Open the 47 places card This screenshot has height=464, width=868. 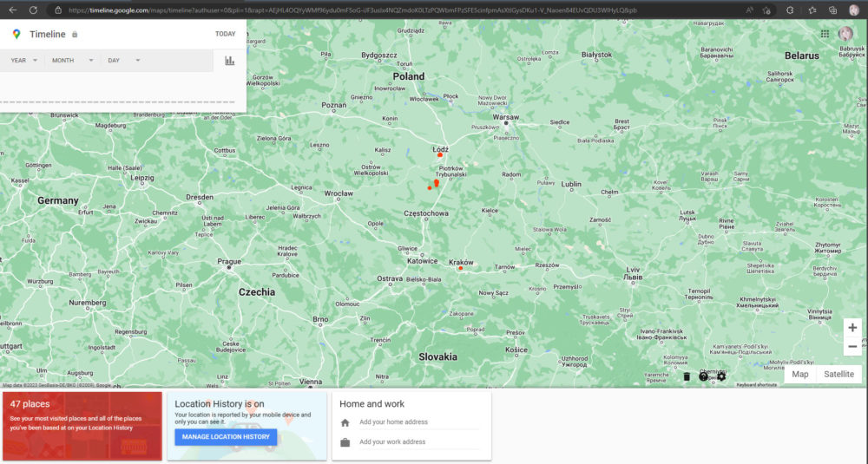[x=82, y=426]
